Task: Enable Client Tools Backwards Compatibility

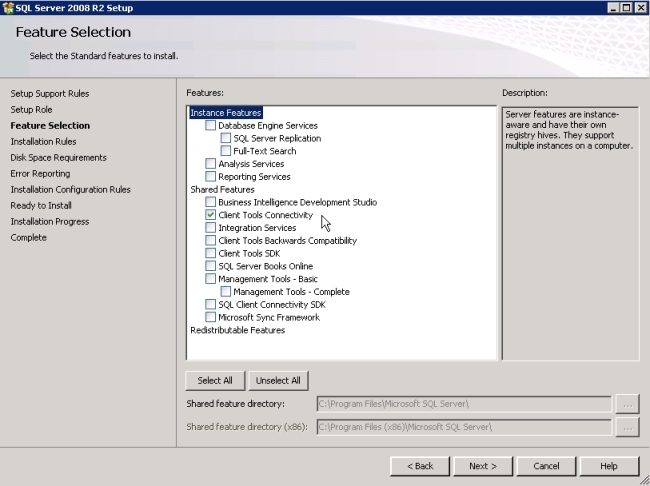Action: tap(211, 241)
